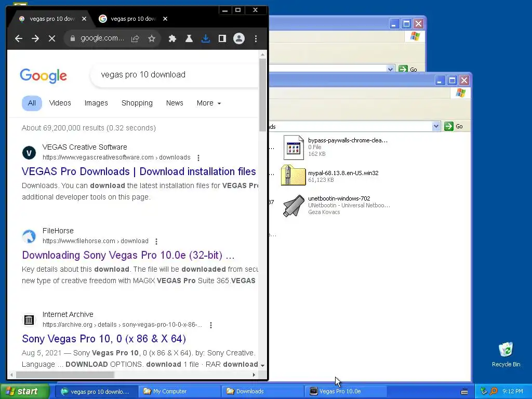Select the Images search filter
Screen dimensions: 532x399
coord(96,103)
